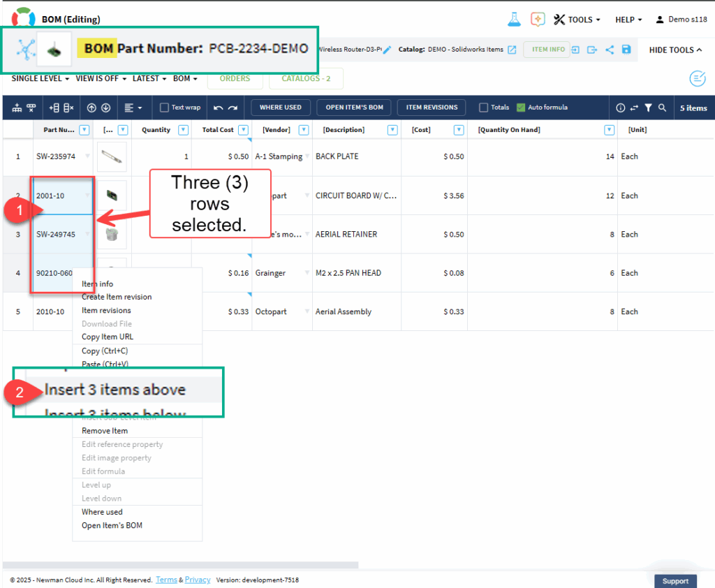Open the filter funnel icon
This screenshot has height=588, width=715.
pos(648,108)
